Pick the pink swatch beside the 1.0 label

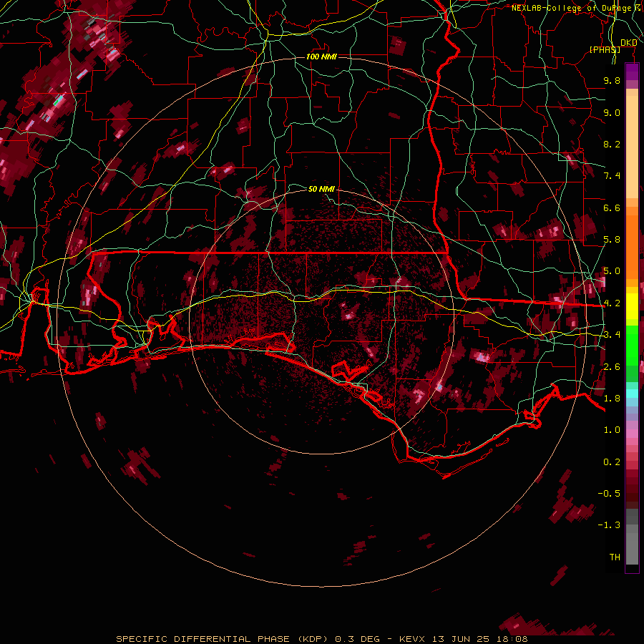632,434
